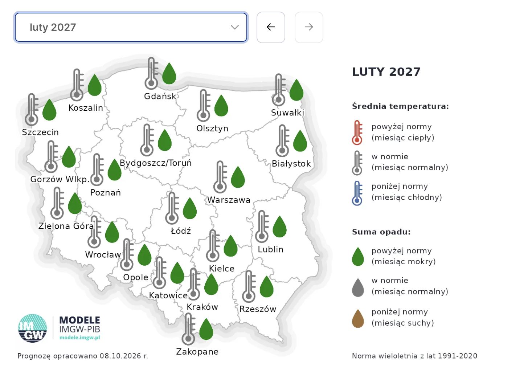
Task: Click the Suma opadu heading
Action: 381,232
